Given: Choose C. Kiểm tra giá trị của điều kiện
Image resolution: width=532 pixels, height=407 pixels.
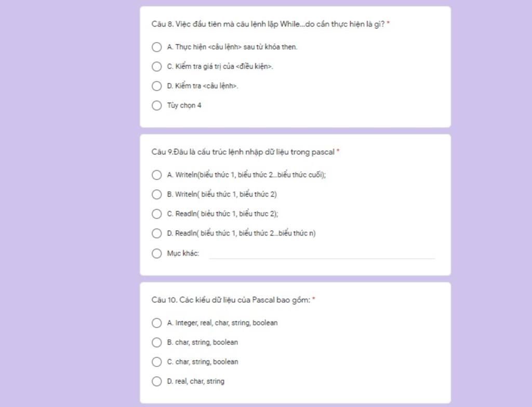Looking at the screenshot, I should [x=156, y=66].
